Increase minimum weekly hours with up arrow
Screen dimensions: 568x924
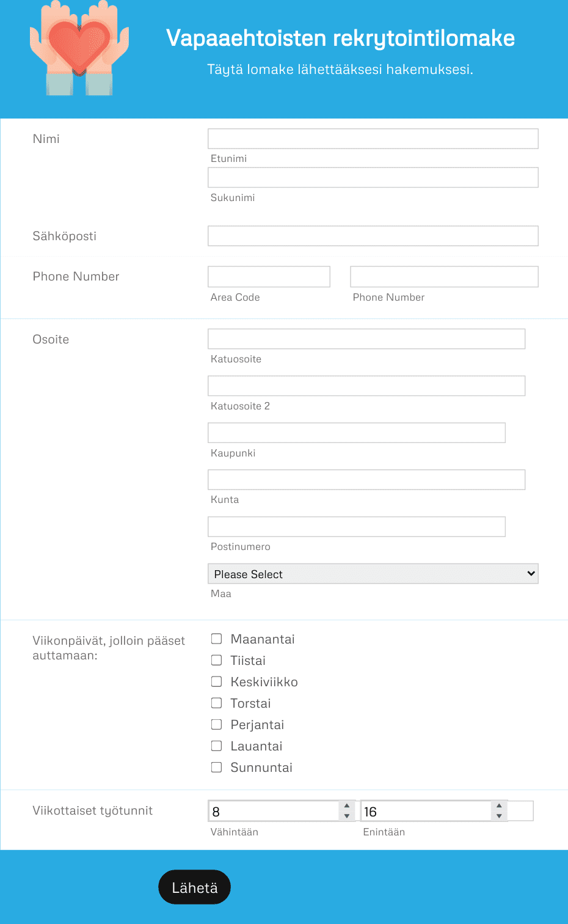(347, 805)
